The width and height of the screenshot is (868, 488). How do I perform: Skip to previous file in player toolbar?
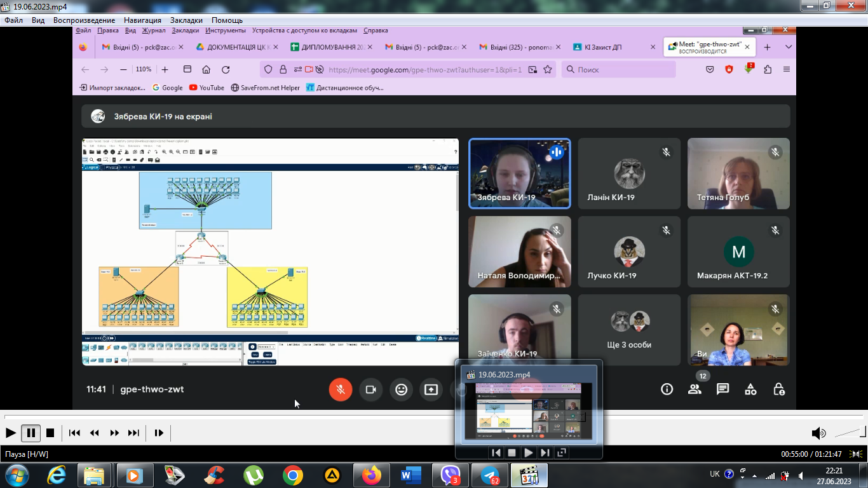coord(74,433)
